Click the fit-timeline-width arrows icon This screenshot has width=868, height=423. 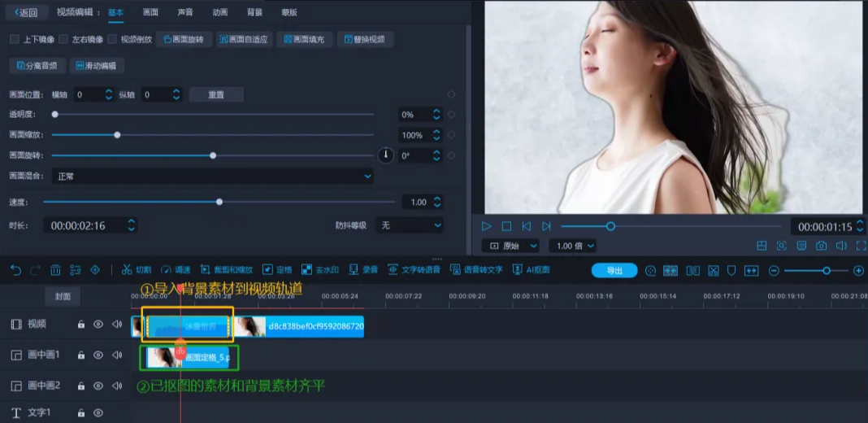pos(751,271)
